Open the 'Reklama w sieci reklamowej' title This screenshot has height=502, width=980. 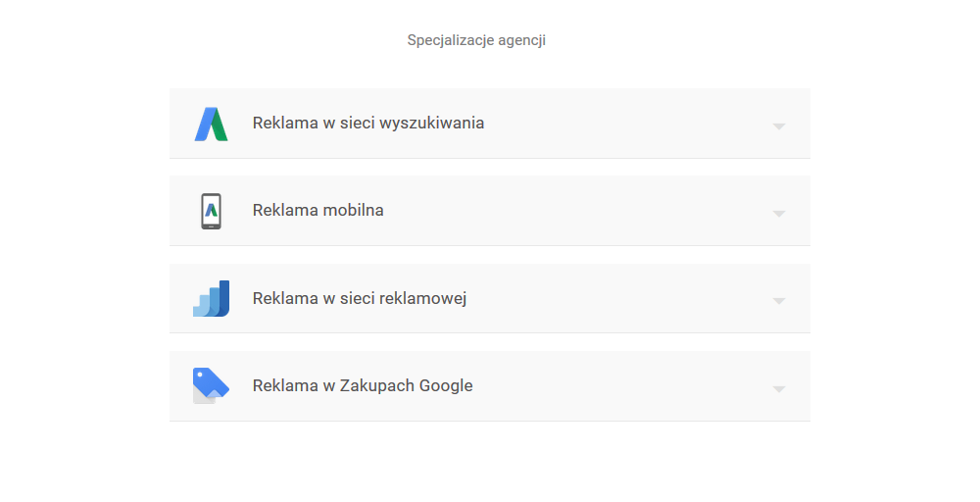click(360, 299)
